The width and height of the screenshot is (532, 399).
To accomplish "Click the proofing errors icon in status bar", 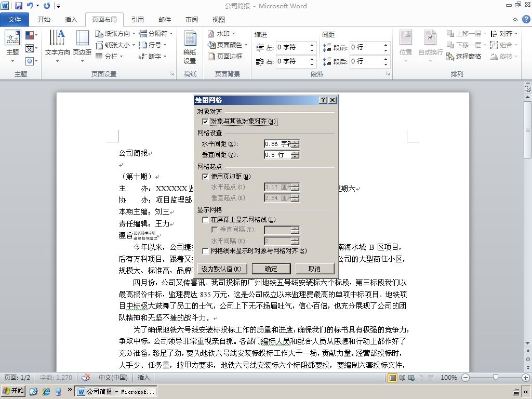I will tap(86, 377).
